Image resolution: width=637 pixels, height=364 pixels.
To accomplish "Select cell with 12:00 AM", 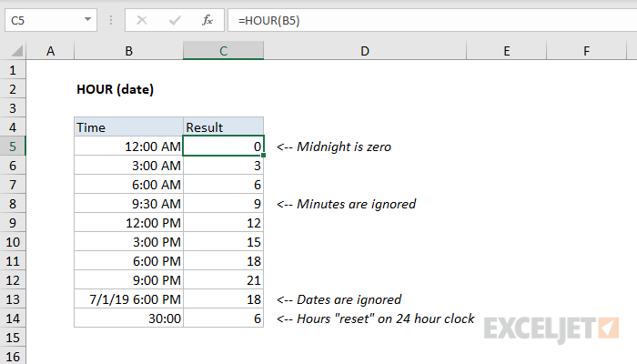I will point(129,147).
